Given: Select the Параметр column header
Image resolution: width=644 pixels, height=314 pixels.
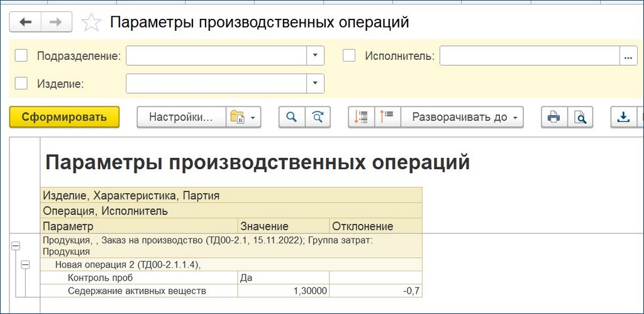Looking at the screenshot, I should (x=139, y=226).
